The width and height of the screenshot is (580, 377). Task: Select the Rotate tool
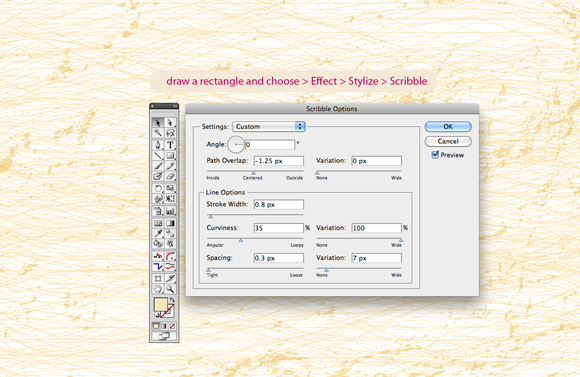coord(158,188)
